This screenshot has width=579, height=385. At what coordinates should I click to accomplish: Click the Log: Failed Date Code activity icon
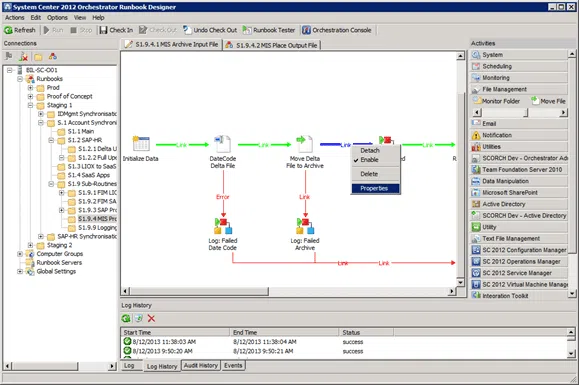223,226
